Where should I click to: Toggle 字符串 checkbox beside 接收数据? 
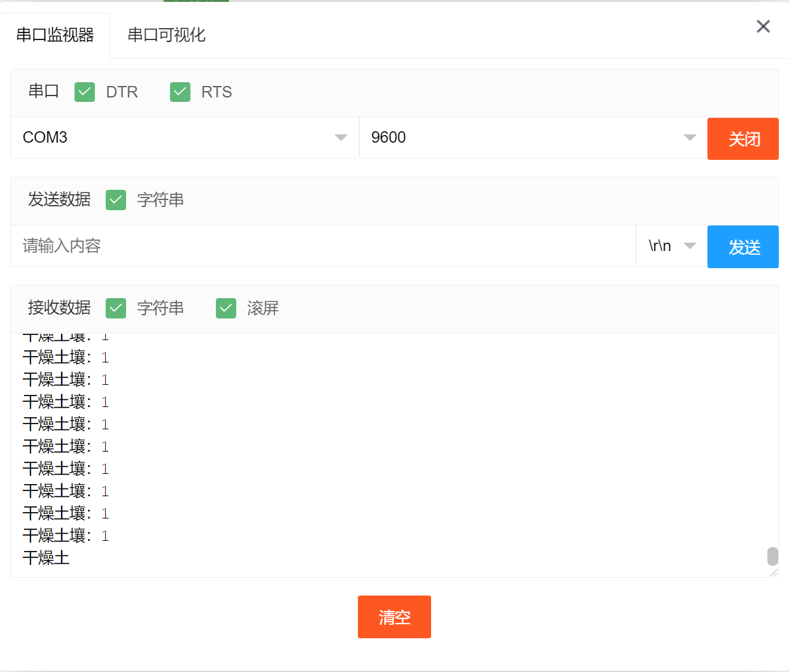tap(116, 308)
